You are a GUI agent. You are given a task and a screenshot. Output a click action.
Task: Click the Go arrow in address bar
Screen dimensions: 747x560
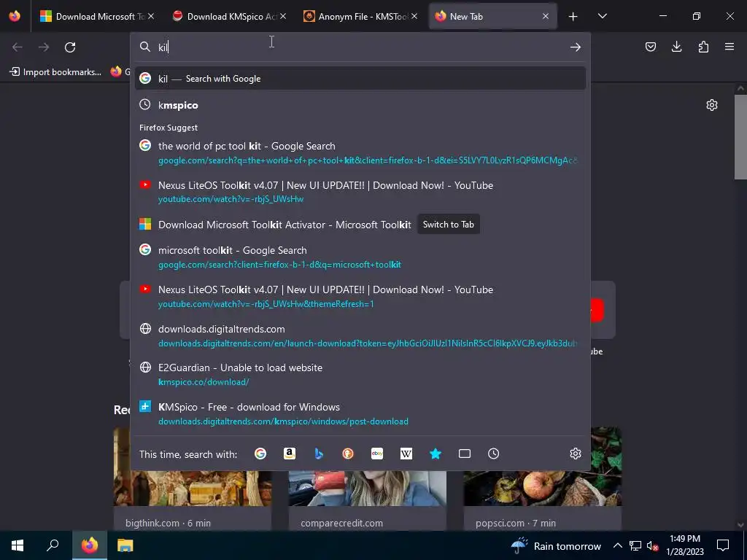click(x=576, y=47)
